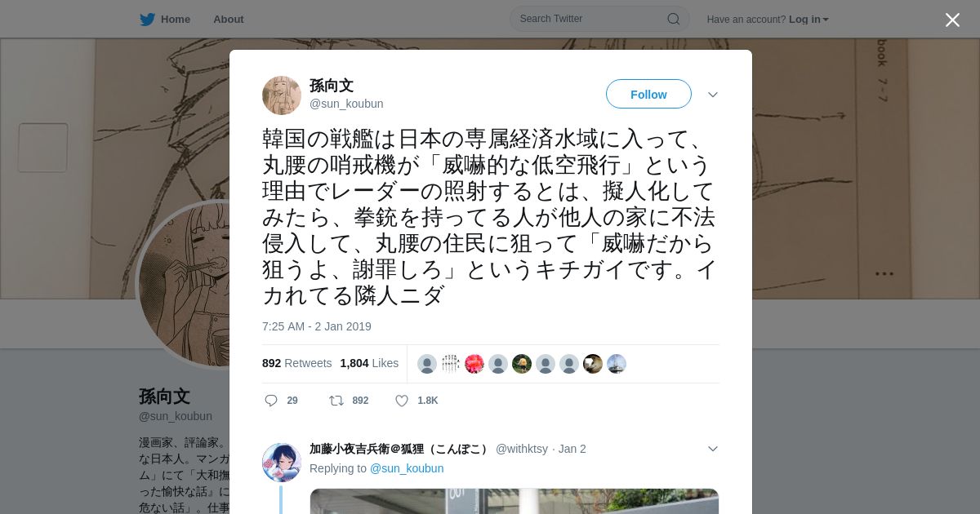View the 892 Retweets list
This screenshot has width=980, height=514.
pos(296,363)
